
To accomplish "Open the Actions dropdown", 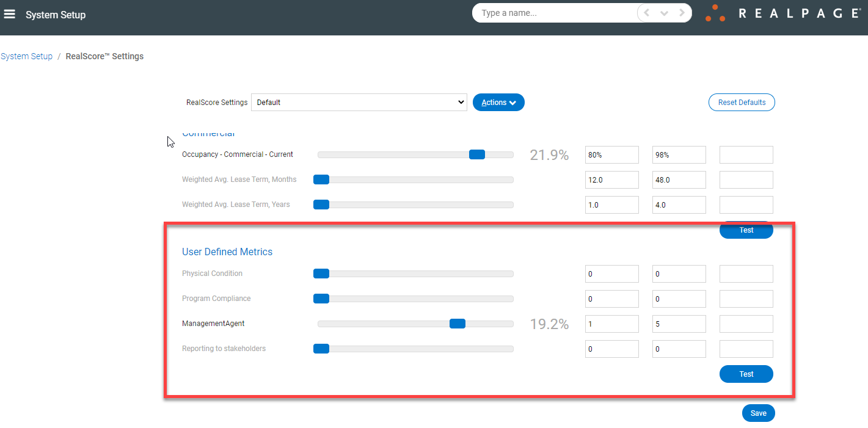I will (x=498, y=102).
